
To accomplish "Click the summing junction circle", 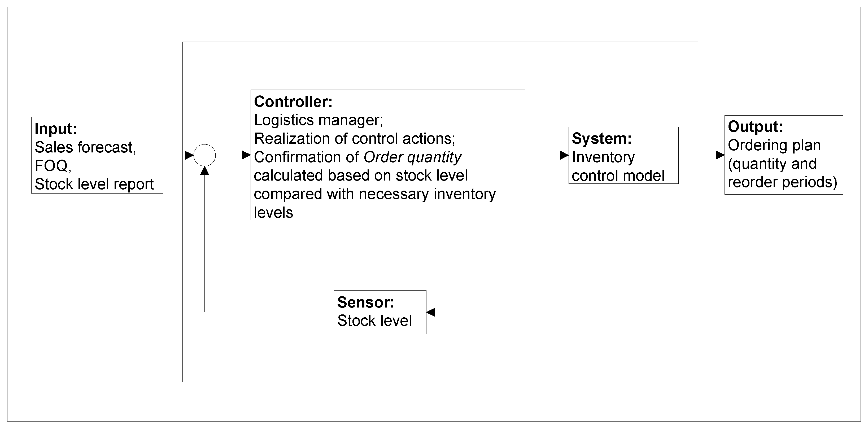I will (x=204, y=155).
